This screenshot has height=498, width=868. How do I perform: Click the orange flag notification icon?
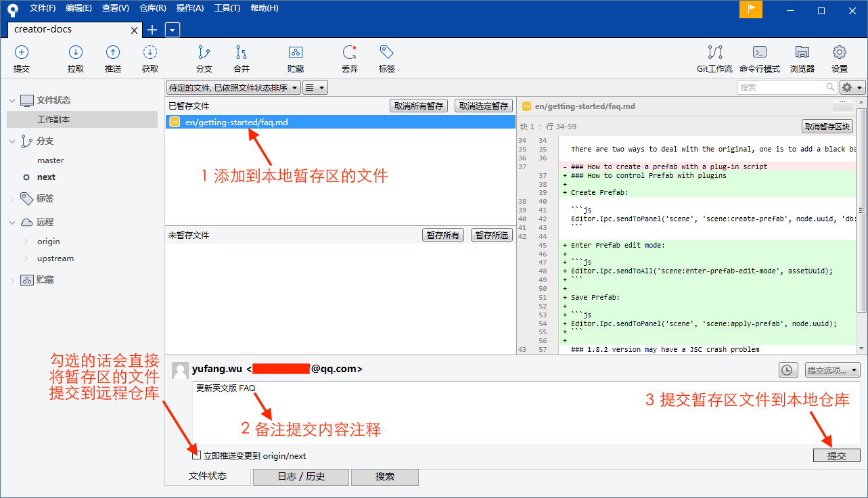pos(751,9)
